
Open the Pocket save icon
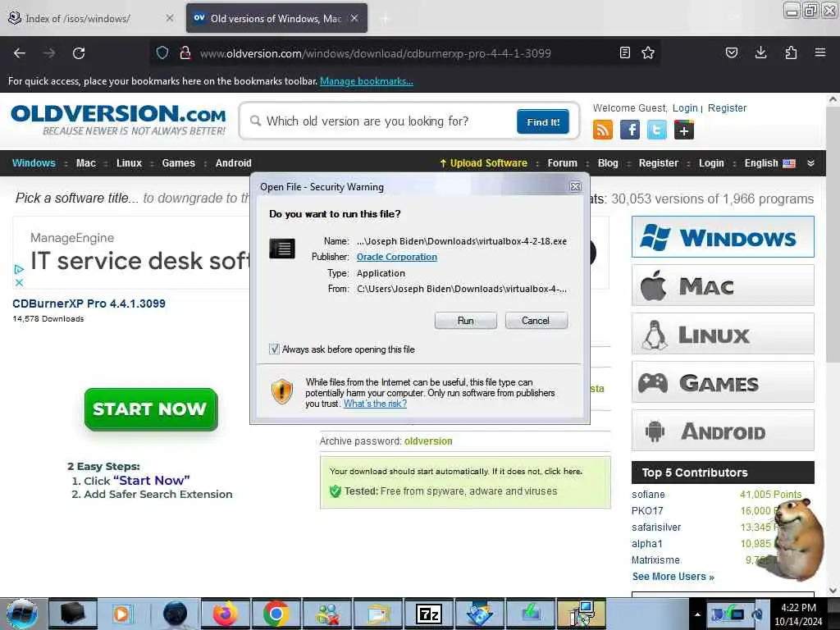pos(731,52)
